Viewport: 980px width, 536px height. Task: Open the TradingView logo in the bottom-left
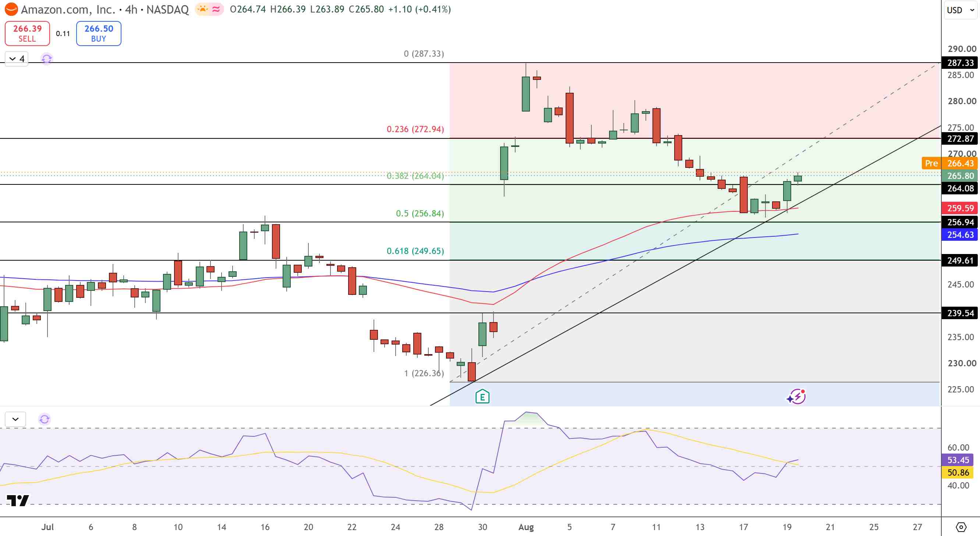pos(18,500)
